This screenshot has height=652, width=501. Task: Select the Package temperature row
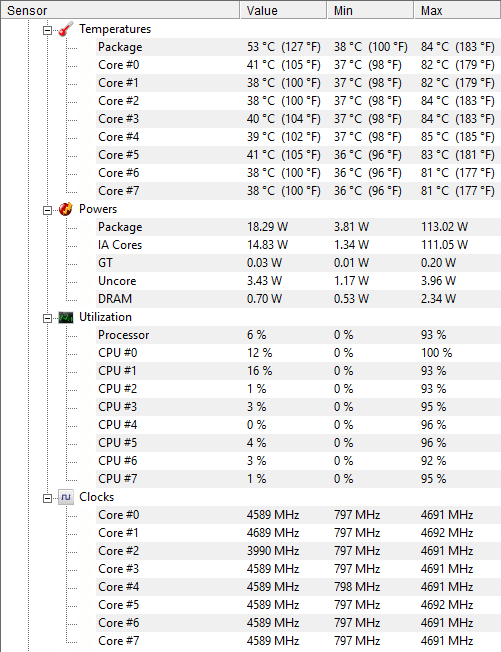298,47
